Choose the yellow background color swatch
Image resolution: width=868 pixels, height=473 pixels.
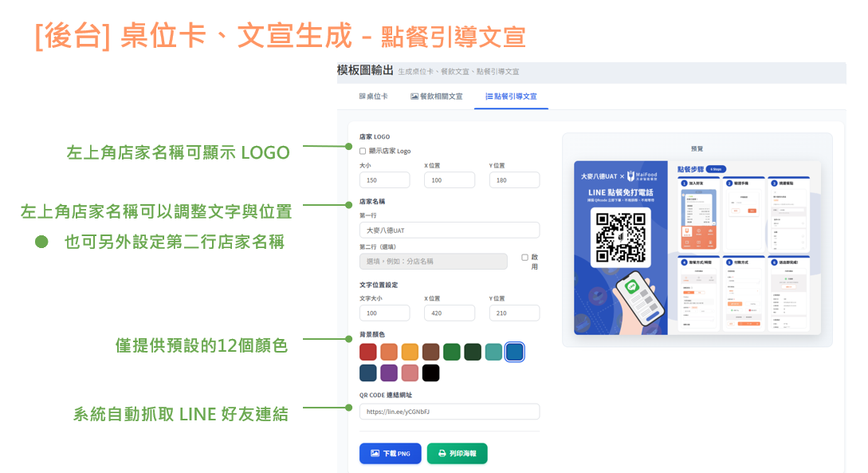(410, 352)
